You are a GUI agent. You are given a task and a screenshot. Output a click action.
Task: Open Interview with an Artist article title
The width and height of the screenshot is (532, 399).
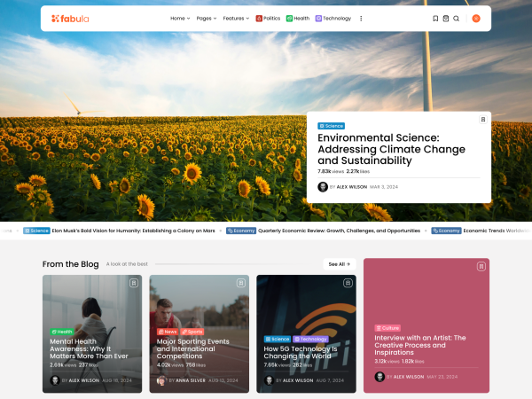420,345
